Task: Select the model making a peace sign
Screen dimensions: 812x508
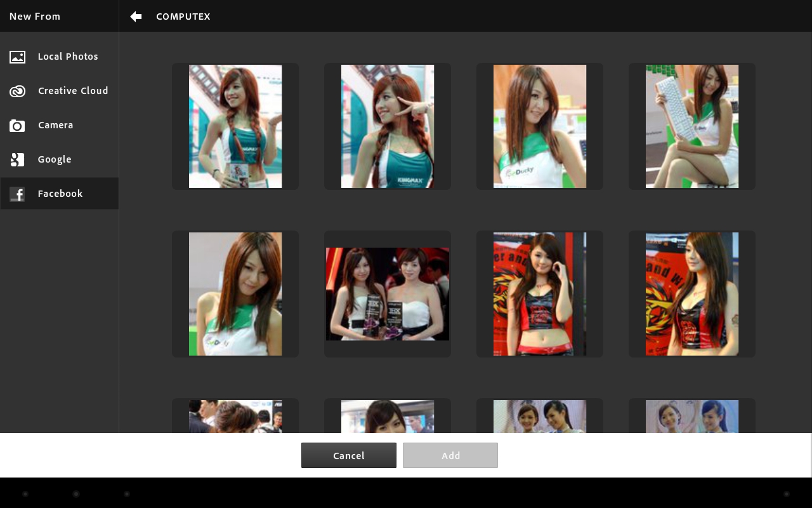Action: 388,126
